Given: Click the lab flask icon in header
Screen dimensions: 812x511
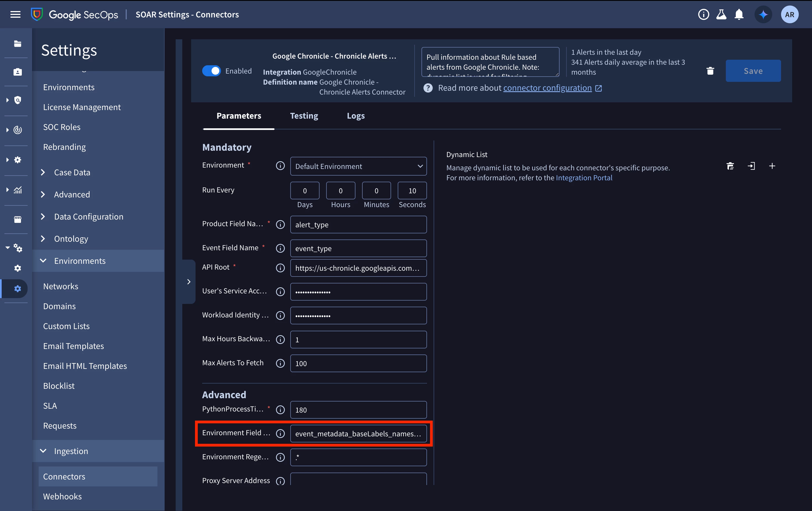Looking at the screenshot, I should pos(721,14).
